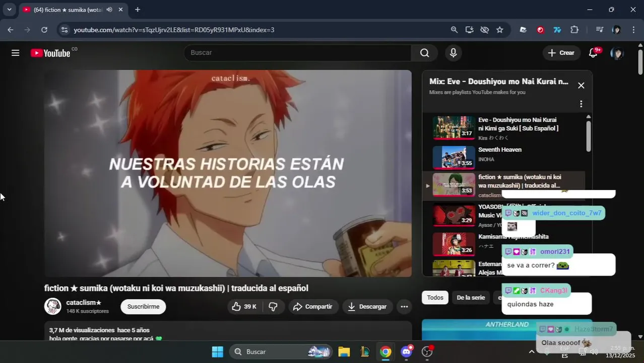The width and height of the screenshot is (644, 363).
Task: Open the browser zoom indicator
Action: [x=454, y=30]
